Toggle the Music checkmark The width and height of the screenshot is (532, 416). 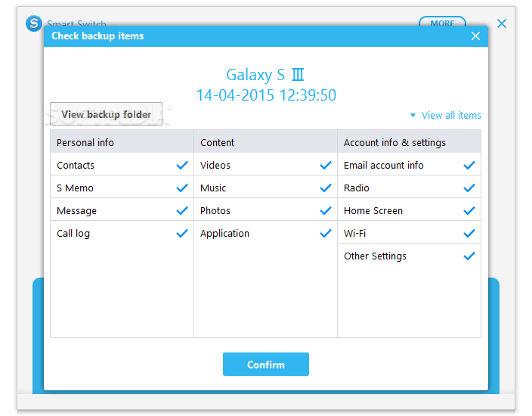326,188
